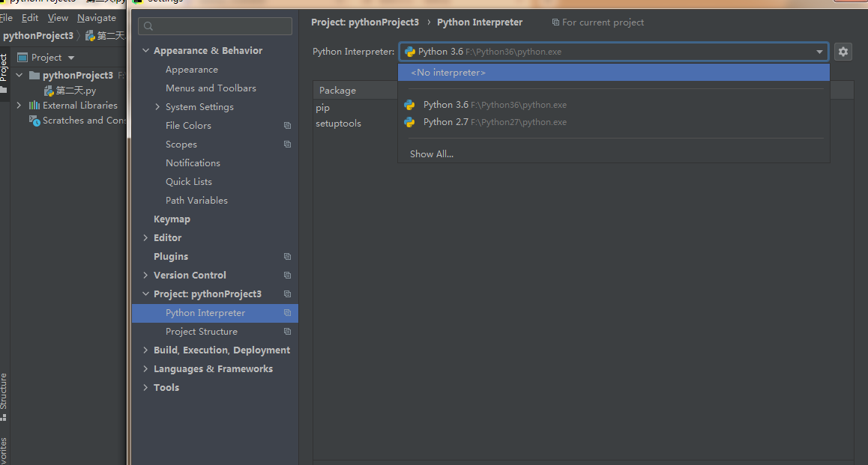This screenshot has width=868, height=465.
Task: Click the project-level icon next to Version Control
Action: pos(287,276)
